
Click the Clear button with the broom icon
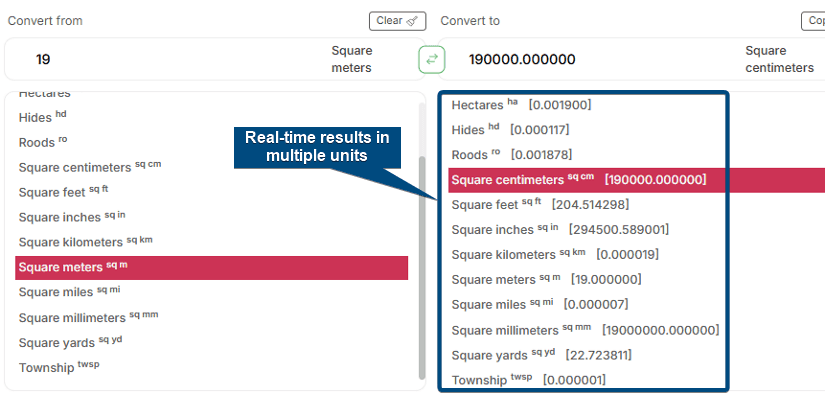coord(397,21)
